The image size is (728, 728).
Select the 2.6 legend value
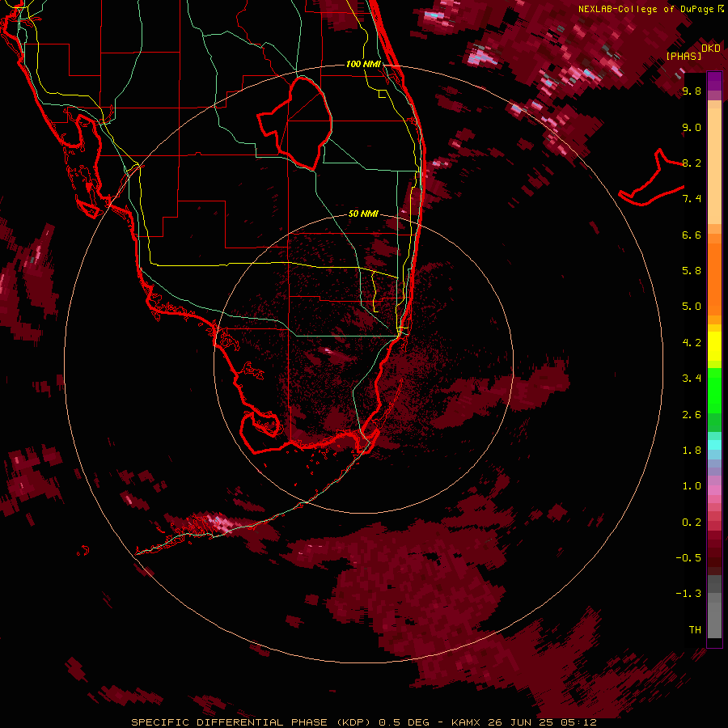click(692, 415)
